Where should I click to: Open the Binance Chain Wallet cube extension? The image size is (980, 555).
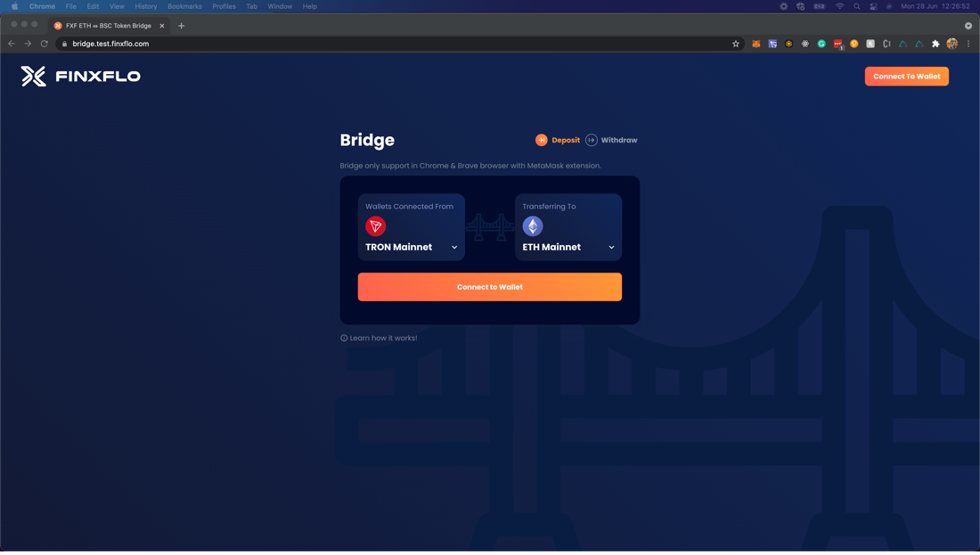(x=788, y=44)
